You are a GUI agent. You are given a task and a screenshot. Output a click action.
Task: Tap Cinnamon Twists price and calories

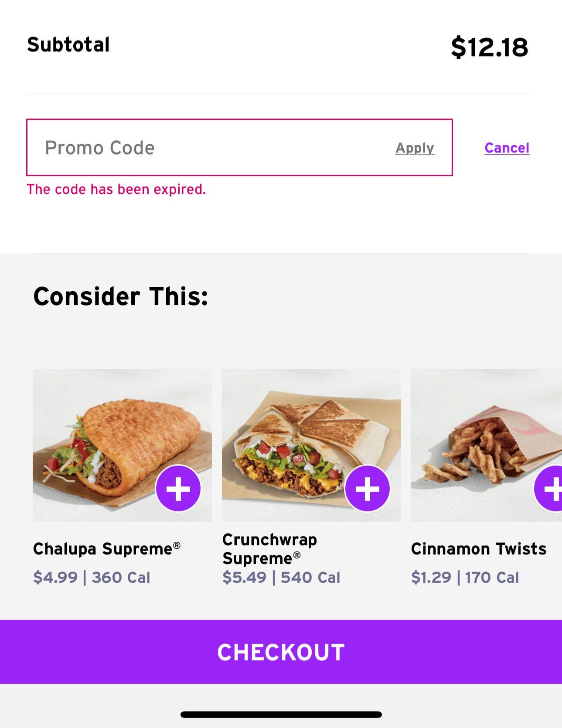[465, 578]
